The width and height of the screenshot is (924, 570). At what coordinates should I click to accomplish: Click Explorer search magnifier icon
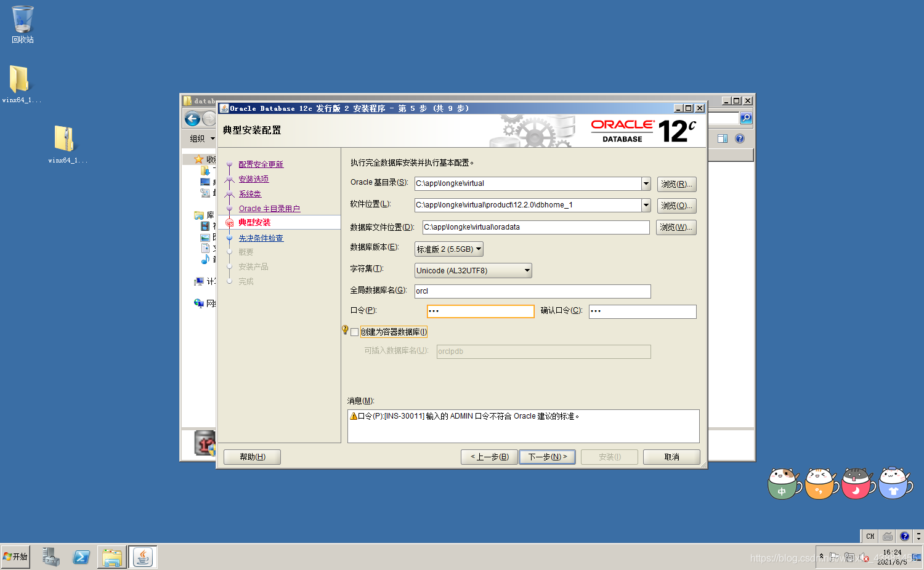746,118
